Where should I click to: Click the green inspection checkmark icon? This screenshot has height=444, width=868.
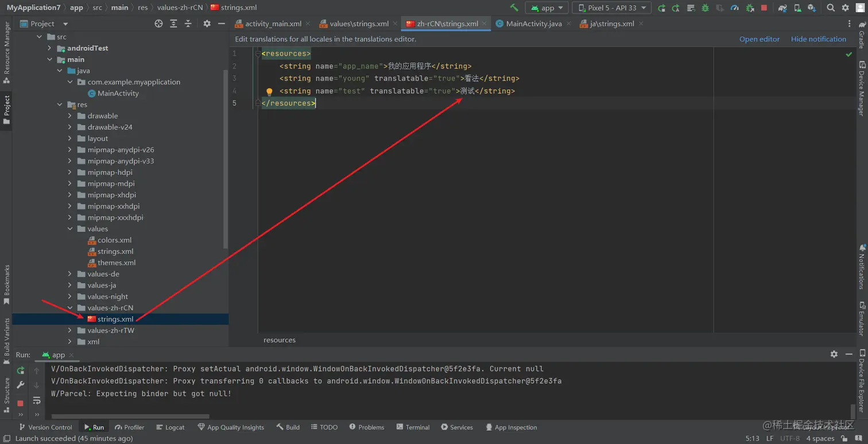[848, 54]
